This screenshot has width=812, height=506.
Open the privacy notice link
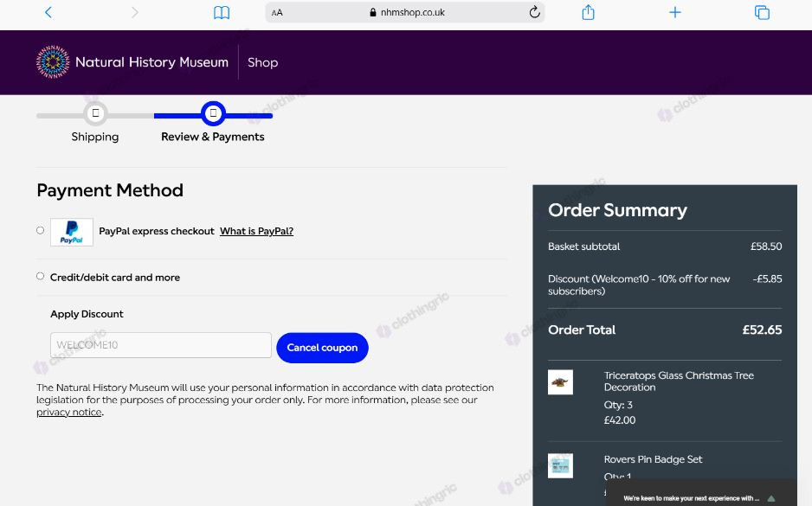(x=69, y=413)
